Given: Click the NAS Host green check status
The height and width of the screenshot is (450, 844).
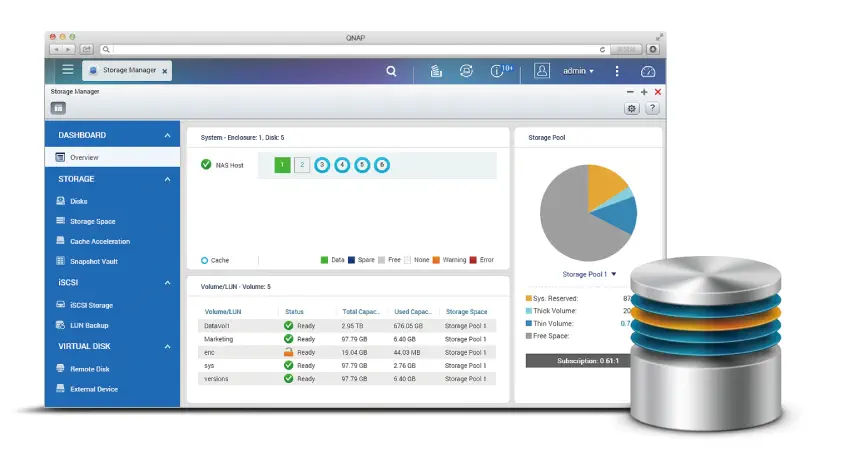Looking at the screenshot, I should (x=206, y=164).
